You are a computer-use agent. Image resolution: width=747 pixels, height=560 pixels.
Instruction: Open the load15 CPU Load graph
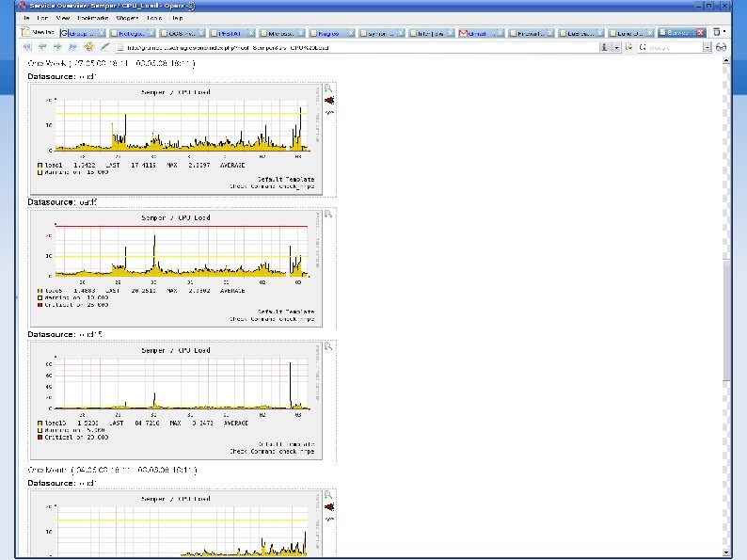(176, 400)
